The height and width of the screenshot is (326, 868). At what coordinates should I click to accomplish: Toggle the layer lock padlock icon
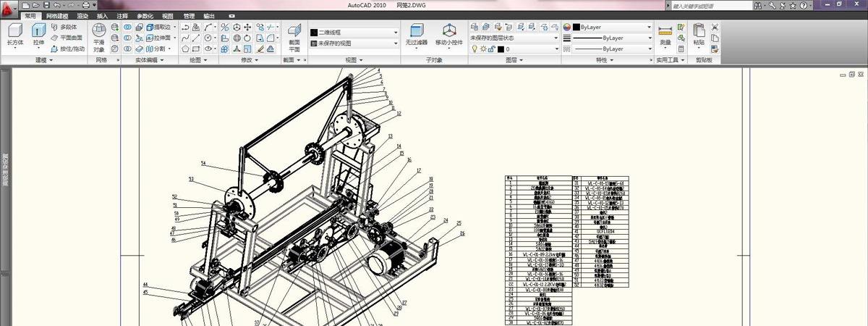pyautogui.click(x=492, y=49)
